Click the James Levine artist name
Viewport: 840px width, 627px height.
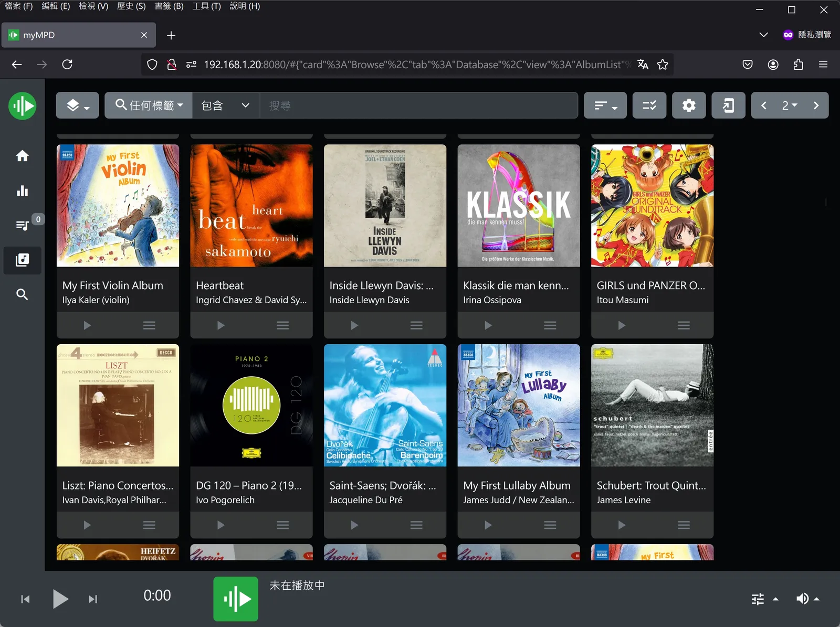[x=624, y=500]
